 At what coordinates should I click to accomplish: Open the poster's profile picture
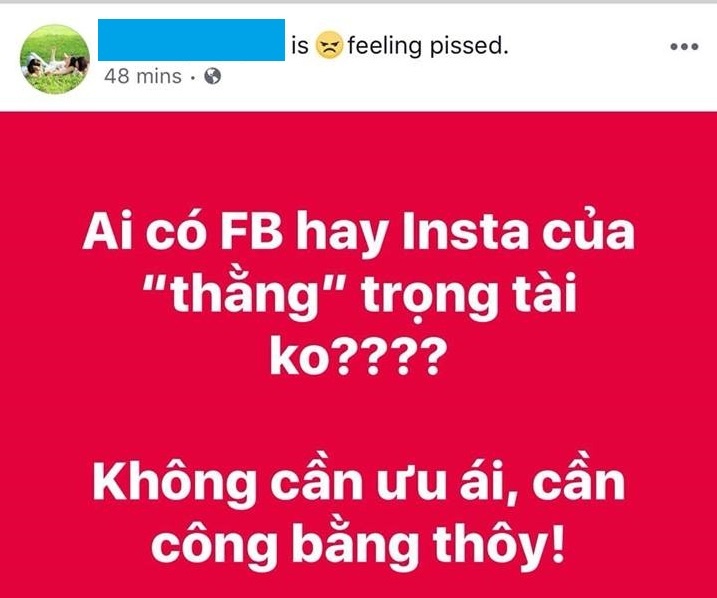[x=55, y=59]
